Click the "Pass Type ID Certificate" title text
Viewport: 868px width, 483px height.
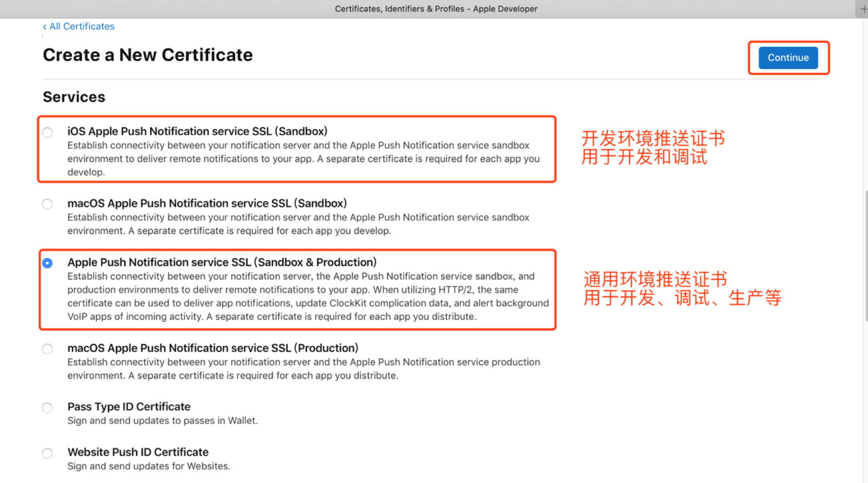tap(129, 407)
